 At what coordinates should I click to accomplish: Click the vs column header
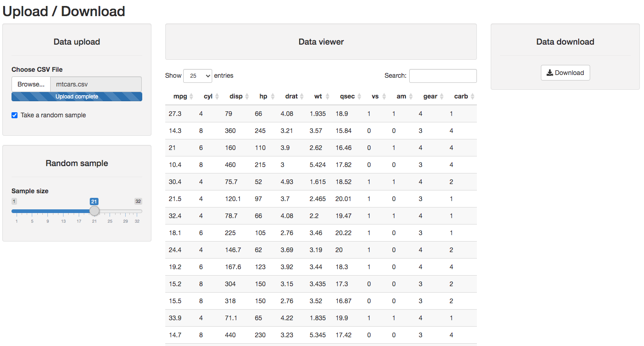[375, 97]
